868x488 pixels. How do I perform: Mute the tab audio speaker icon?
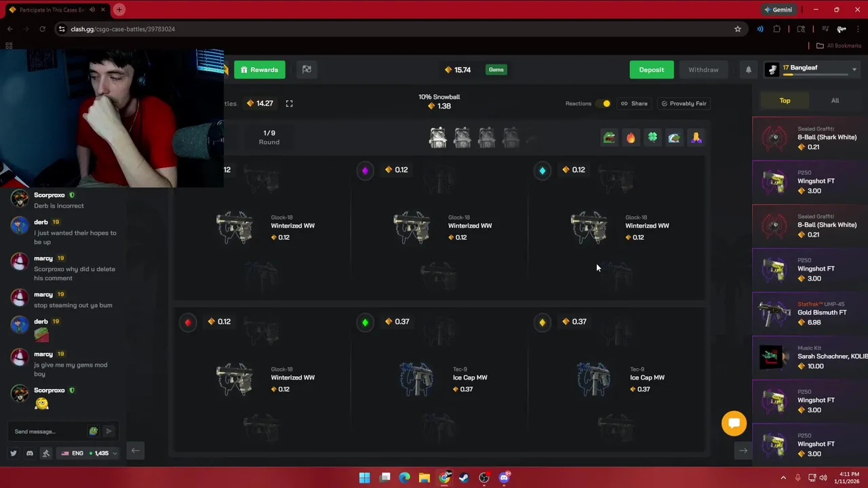[92, 9]
